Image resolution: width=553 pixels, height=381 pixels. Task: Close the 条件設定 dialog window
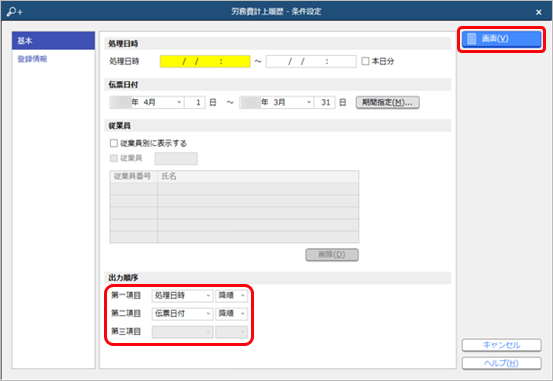(539, 12)
